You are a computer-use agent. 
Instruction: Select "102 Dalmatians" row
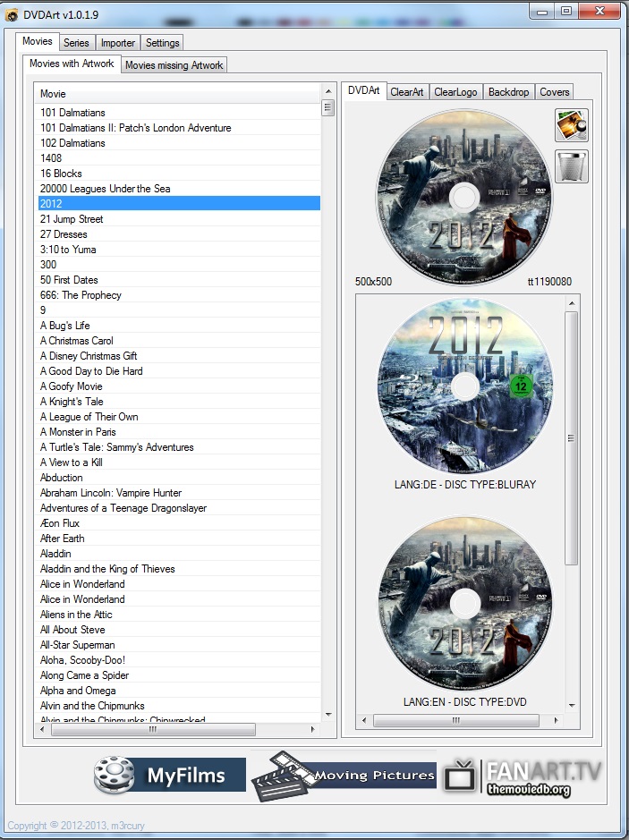click(x=180, y=143)
